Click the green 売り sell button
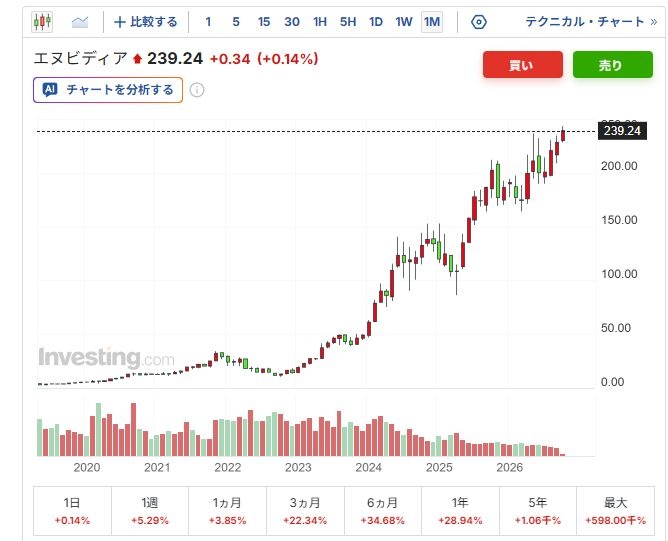Screen dimensions: 668x541 (x=613, y=65)
